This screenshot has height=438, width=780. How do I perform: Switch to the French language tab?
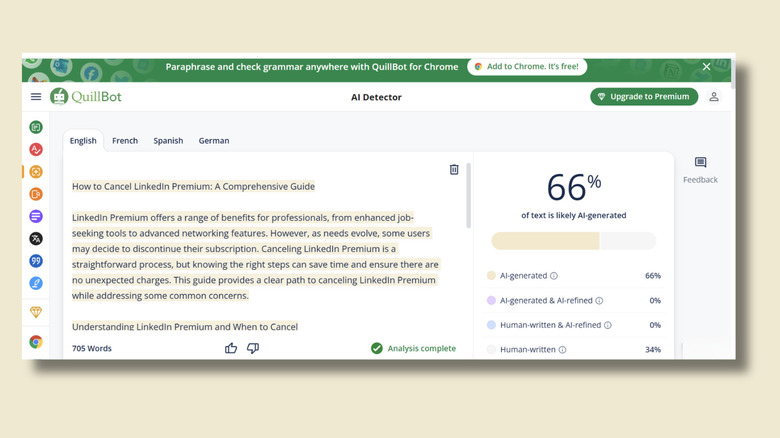point(125,141)
